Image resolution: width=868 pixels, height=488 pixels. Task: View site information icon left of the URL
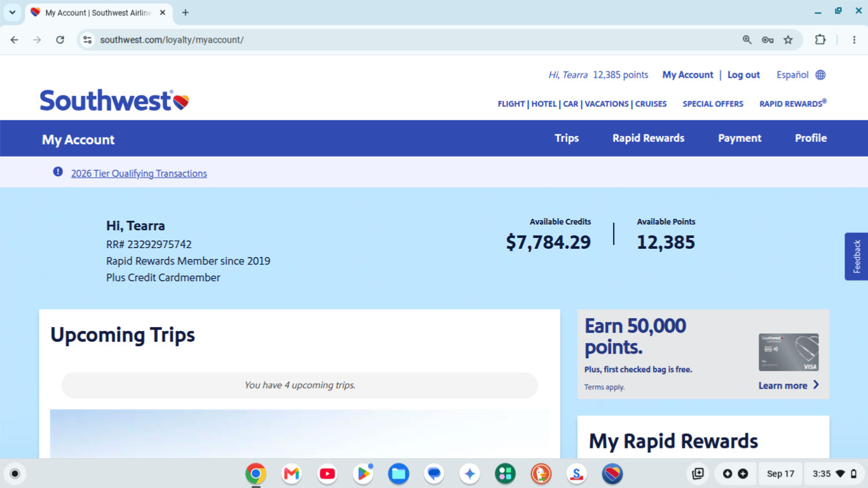pos(88,39)
